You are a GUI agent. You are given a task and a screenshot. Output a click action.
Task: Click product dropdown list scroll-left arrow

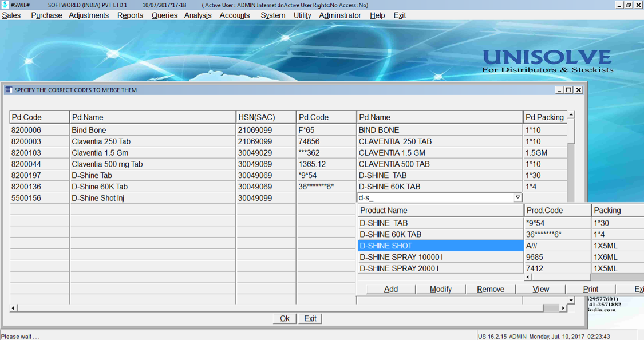point(528,277)
